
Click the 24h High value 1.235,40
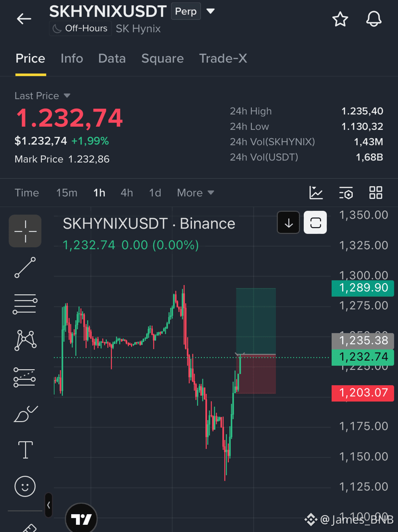pyautogui.click(x=362, y=111)
